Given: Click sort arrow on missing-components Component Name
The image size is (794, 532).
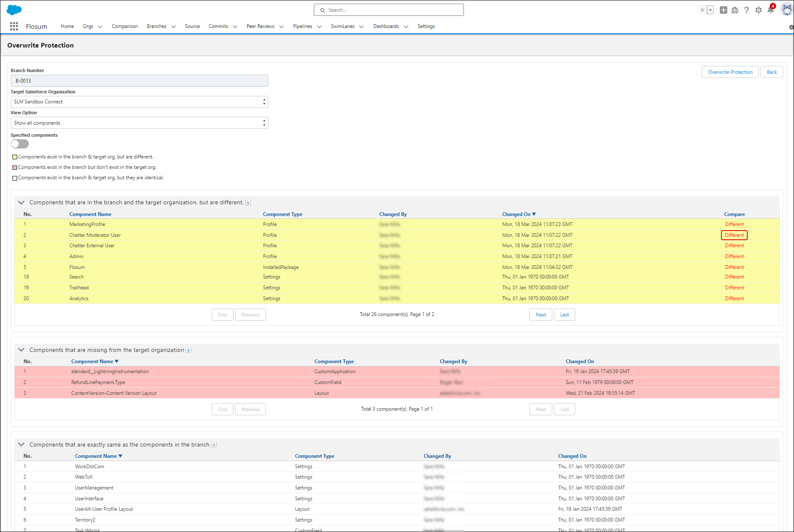Looking at the screenshot, I should coord(117,361).
